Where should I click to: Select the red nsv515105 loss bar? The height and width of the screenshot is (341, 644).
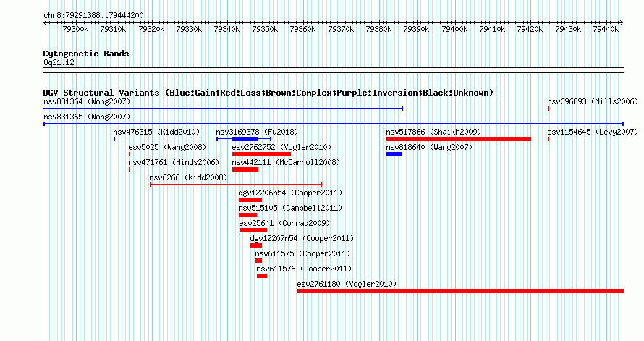pyautogui.click(x=247, y=215)
